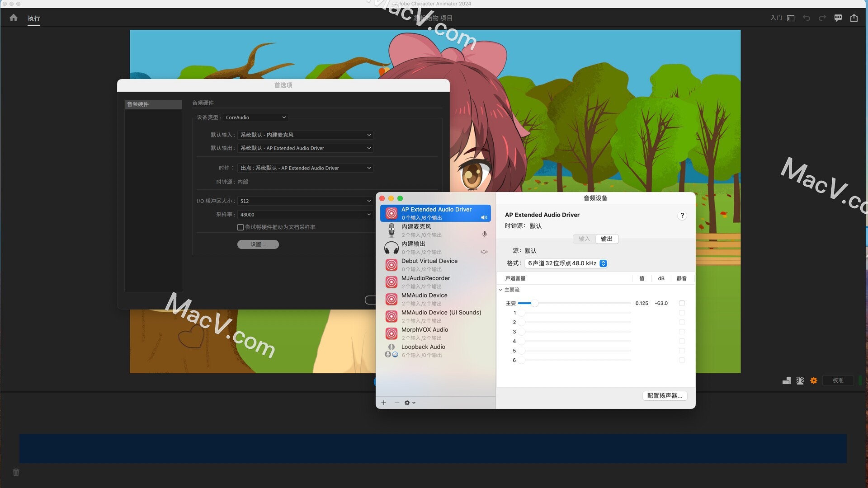Screen dimensions: 868x488
Task: Adjust the 主要 volume slider
Action: [574, 303]
